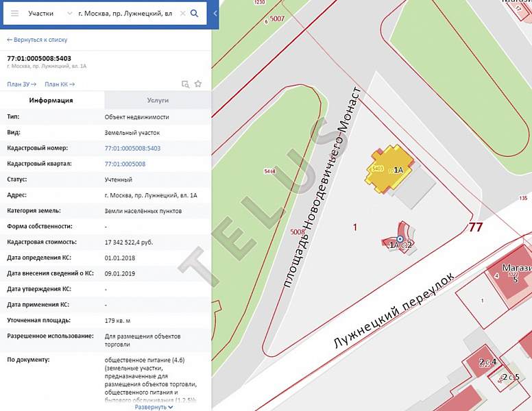
Task: Add parcel to favorites star
Action: [x=198, y=84]
